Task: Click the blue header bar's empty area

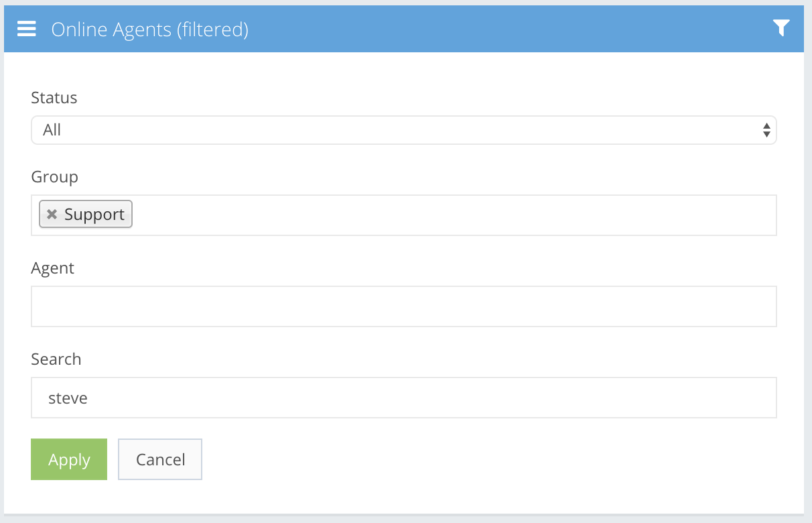Action: pyautogui.click(x=502, y=29)
